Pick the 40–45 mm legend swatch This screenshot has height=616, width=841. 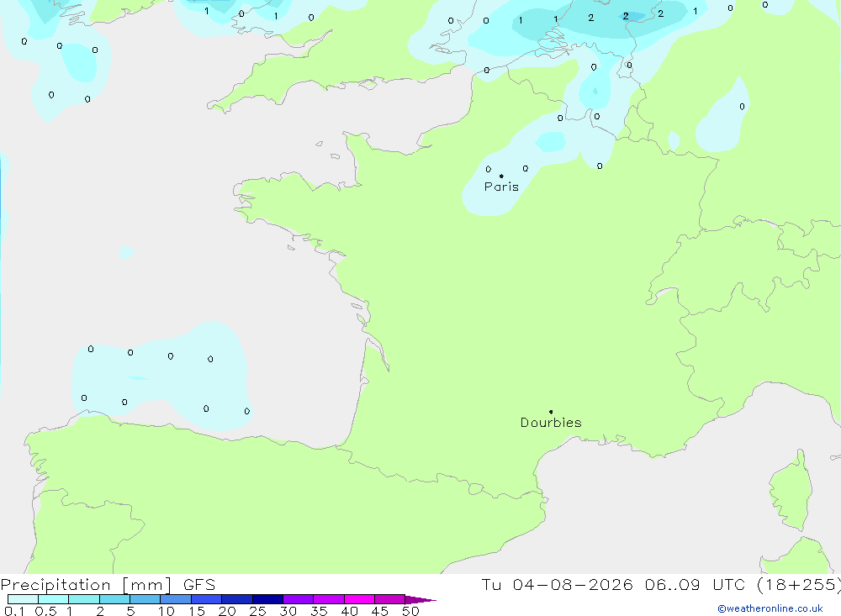click(x=359, y=599)
